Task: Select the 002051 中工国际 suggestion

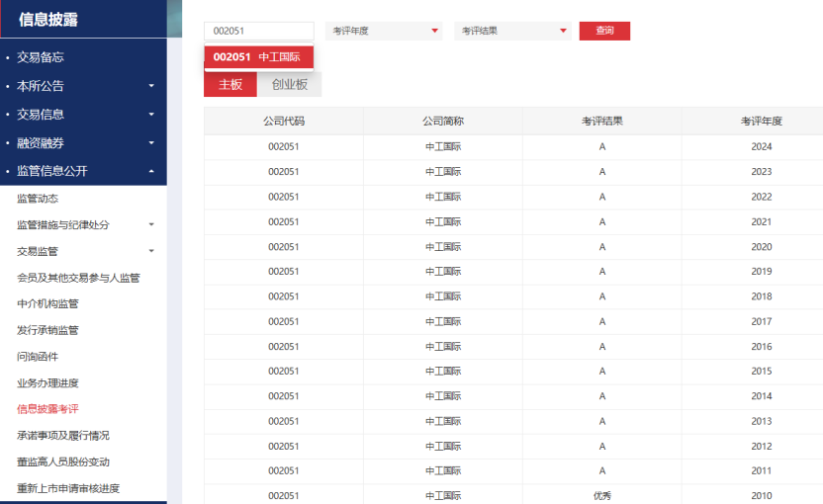Action: click(x=258, y=57)
